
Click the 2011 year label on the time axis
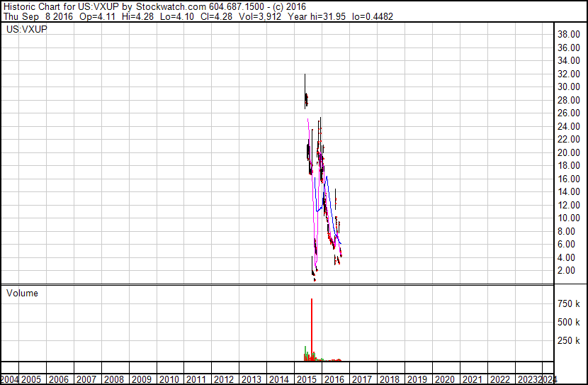tap(196, 380)
